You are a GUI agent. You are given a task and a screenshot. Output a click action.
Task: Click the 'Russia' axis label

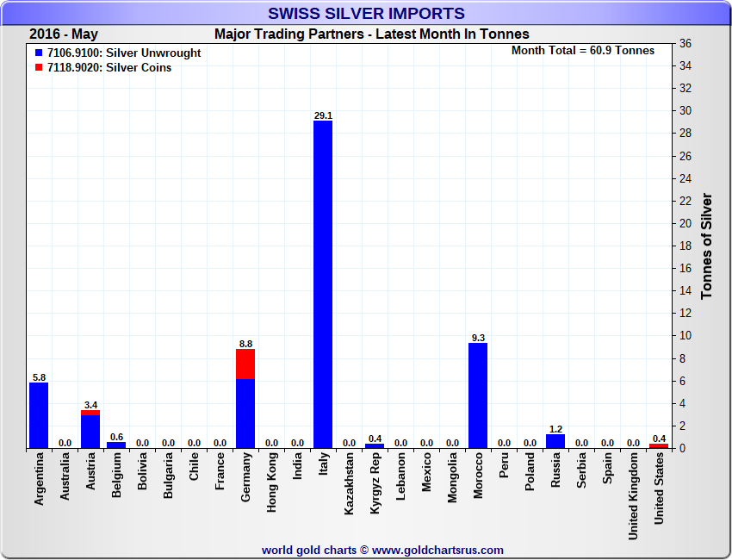(x=555, y=470)
